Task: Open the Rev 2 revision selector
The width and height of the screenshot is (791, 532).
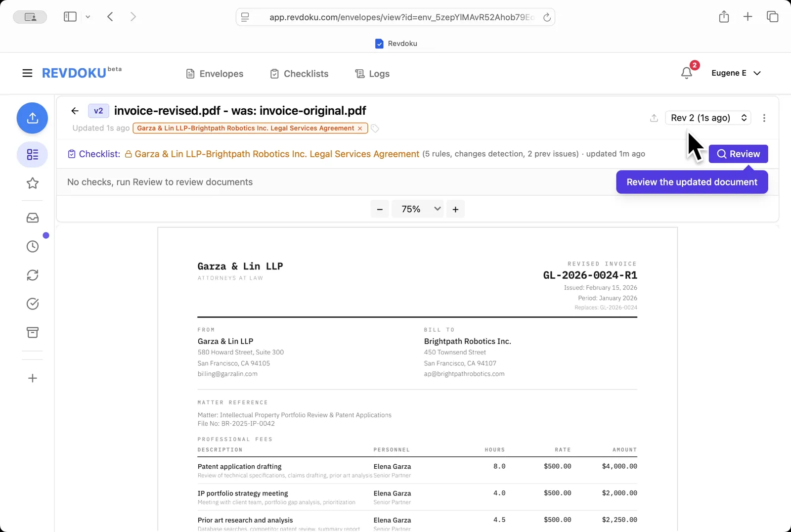Action: tap(707, 118)
